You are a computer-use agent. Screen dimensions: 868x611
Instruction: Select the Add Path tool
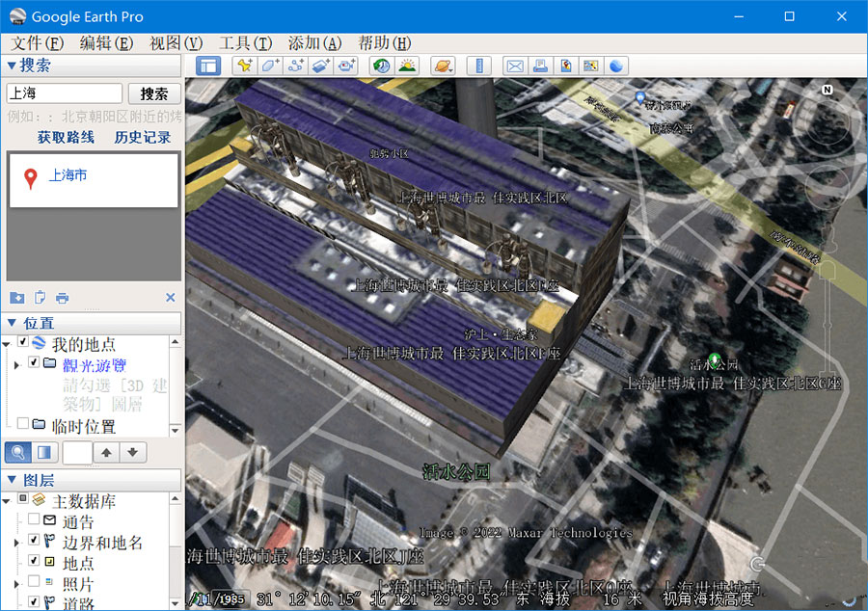295,66
